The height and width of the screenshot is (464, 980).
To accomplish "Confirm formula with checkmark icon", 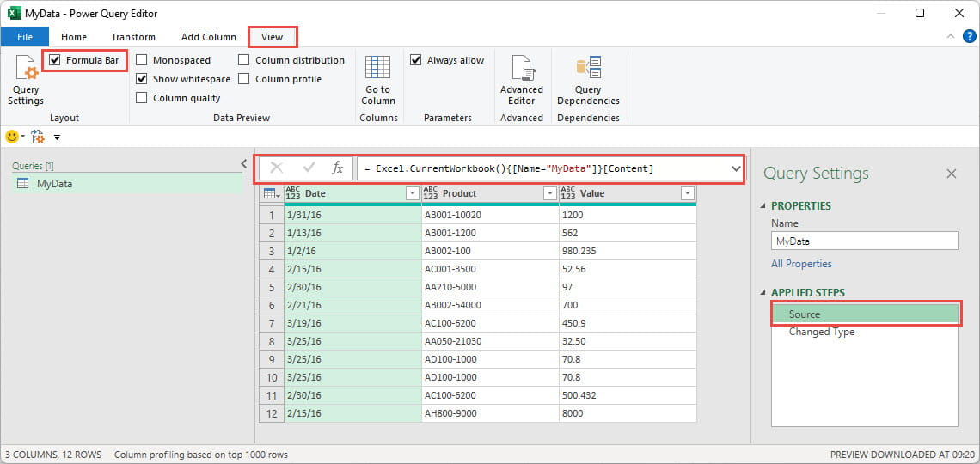I will pyautogui.click(x=309, y=168).
